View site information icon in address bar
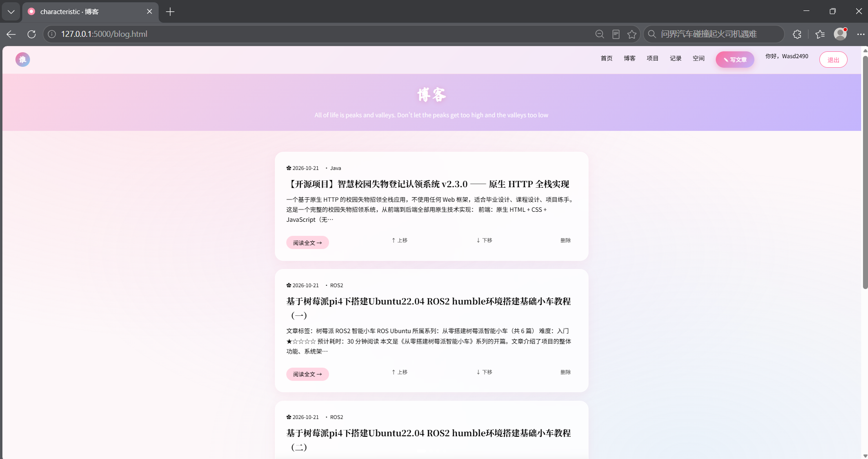This screenshot has height=459, width=868. click(x=52, y=34)
